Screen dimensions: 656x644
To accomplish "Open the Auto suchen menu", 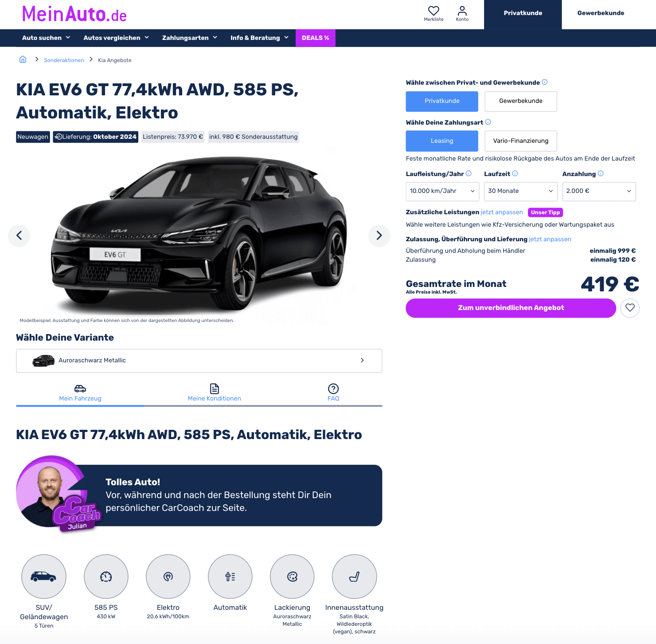I will click(46, 38).
